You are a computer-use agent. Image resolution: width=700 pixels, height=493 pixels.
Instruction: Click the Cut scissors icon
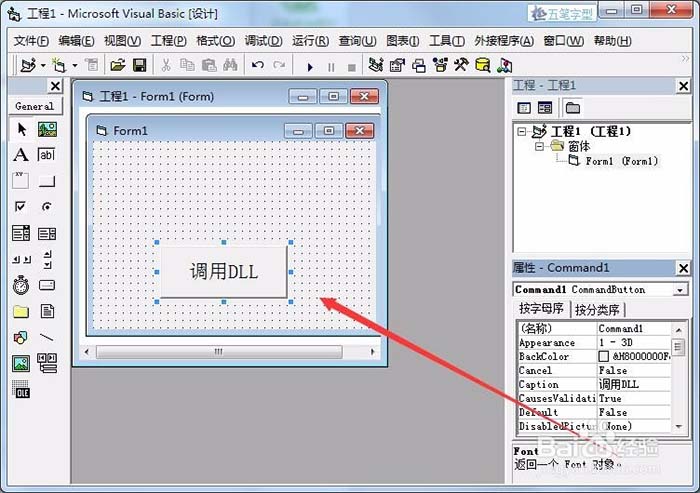coord(166,66)
